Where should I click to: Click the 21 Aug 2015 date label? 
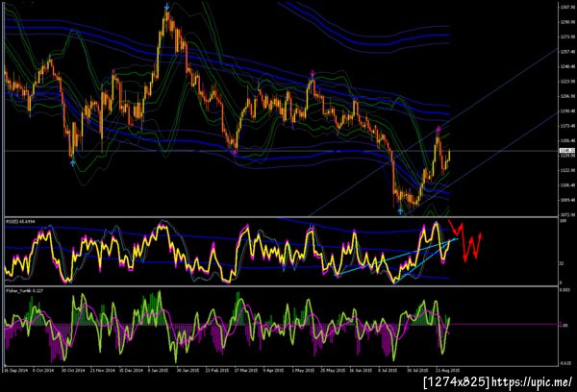tap(447, 370)
